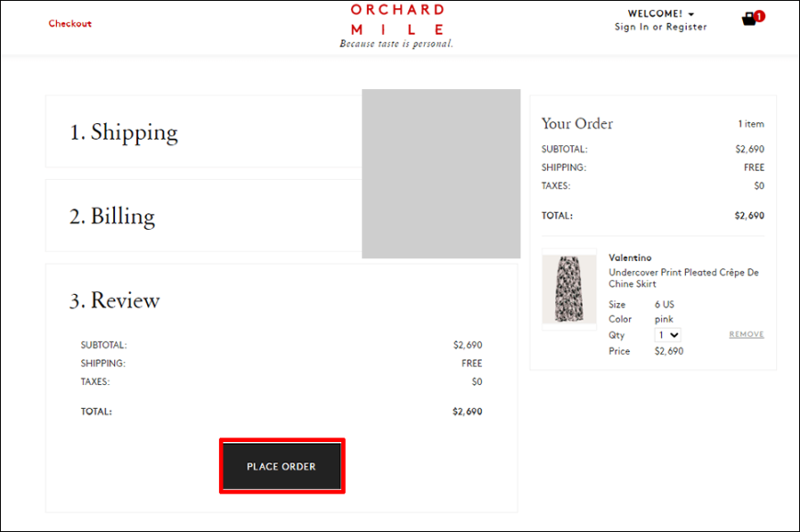The height and width of the screenshot is (532, 800).
Task: Open the Qty quantity dropdown
Action: [x=668, y=334]
